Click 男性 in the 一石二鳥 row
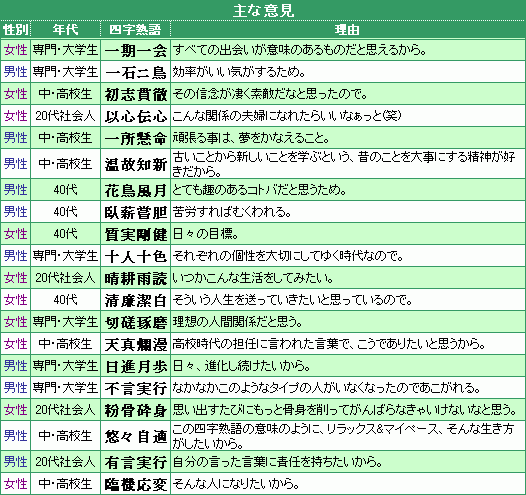This screenshot has height=495, width=526. click(15, 72)
